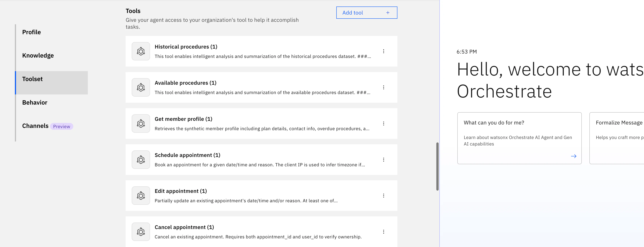Image resolution: width=644 pixels, height=247 pixels.
Task: Click the arrow on 'What can you do for me?' card
Action: tap(574, 156)
